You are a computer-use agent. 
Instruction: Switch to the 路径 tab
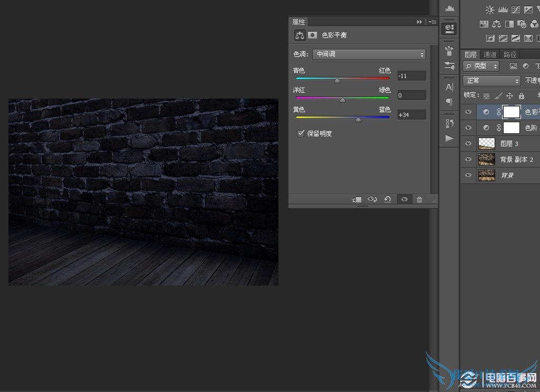pyautogui.click(x=510, y=54)
